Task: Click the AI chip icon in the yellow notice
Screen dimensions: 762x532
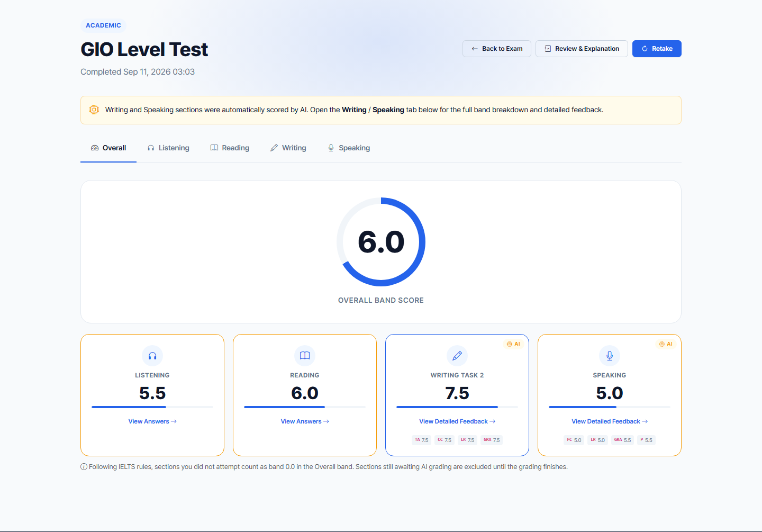Action: (94, 110)
